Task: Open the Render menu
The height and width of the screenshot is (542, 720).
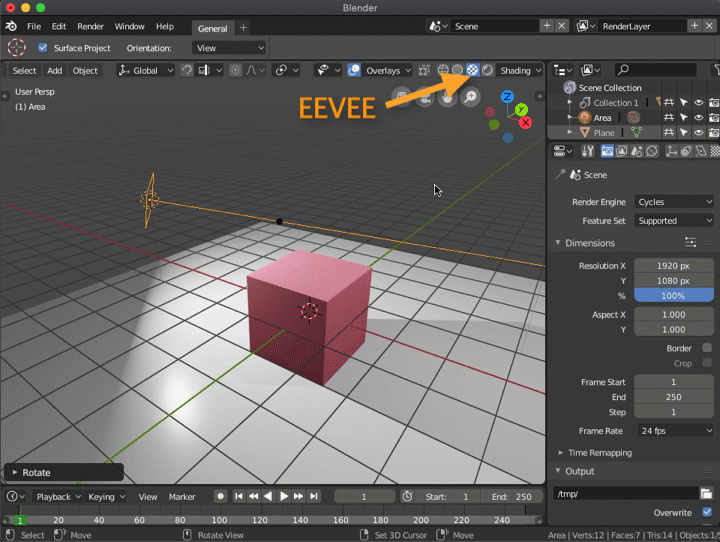Action: click(x=90, y=26)
